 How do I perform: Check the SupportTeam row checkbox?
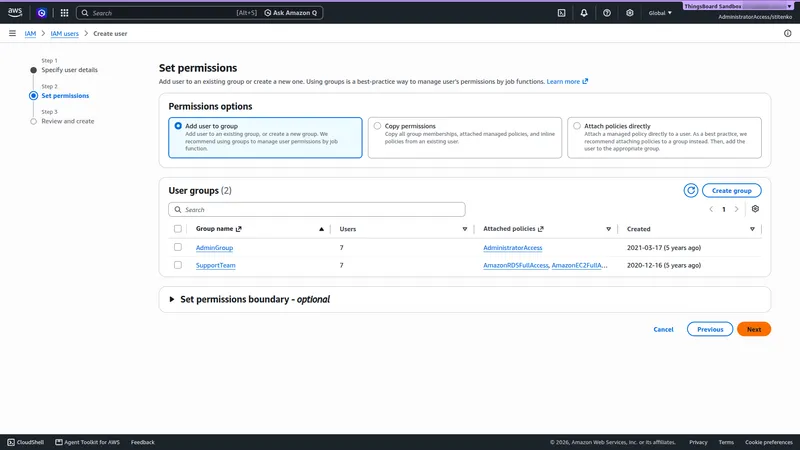(178, 265)
